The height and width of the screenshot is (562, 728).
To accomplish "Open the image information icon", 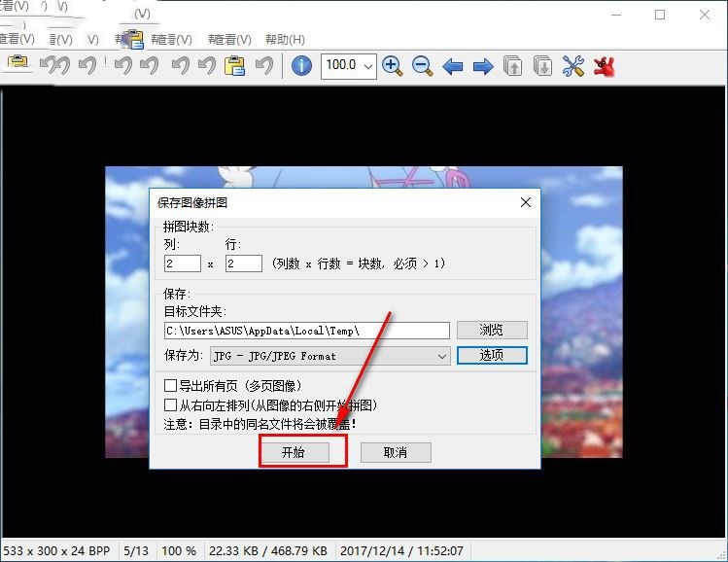I will pyautogui.click(x=301, y=66).
